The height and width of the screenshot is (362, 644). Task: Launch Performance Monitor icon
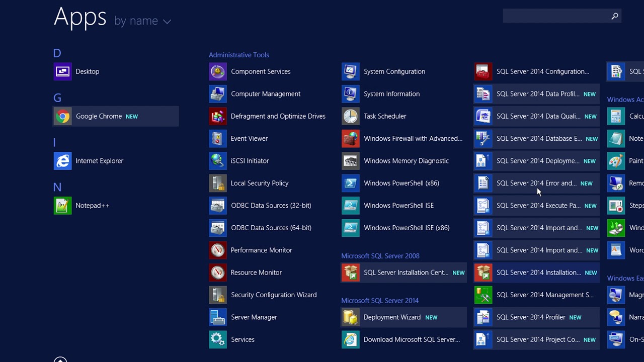pyautogui.click(x=218, y=250)
